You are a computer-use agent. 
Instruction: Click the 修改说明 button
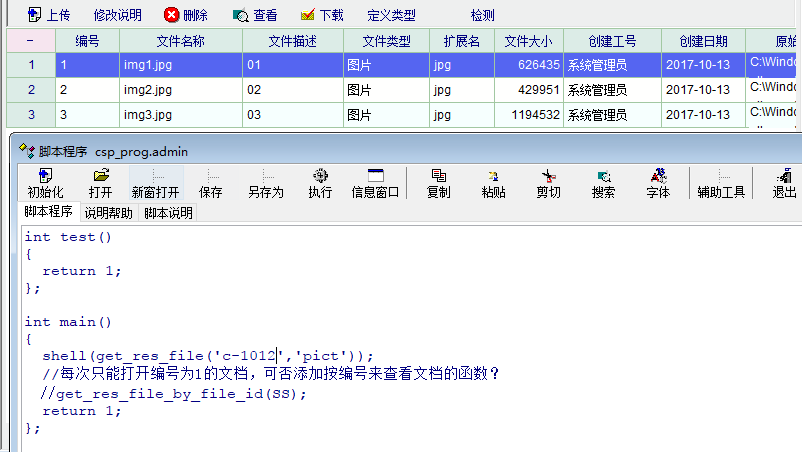coord(117,15)
